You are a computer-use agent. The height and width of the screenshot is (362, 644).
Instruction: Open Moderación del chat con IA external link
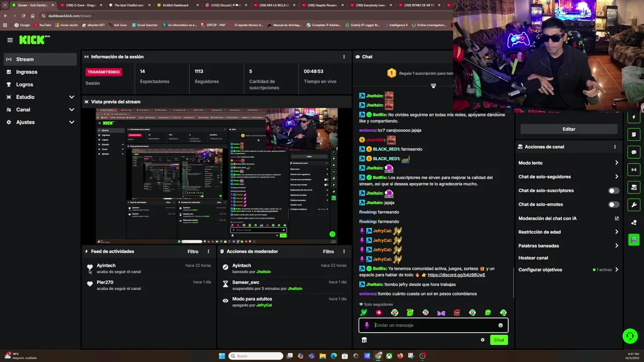point(617,218)
